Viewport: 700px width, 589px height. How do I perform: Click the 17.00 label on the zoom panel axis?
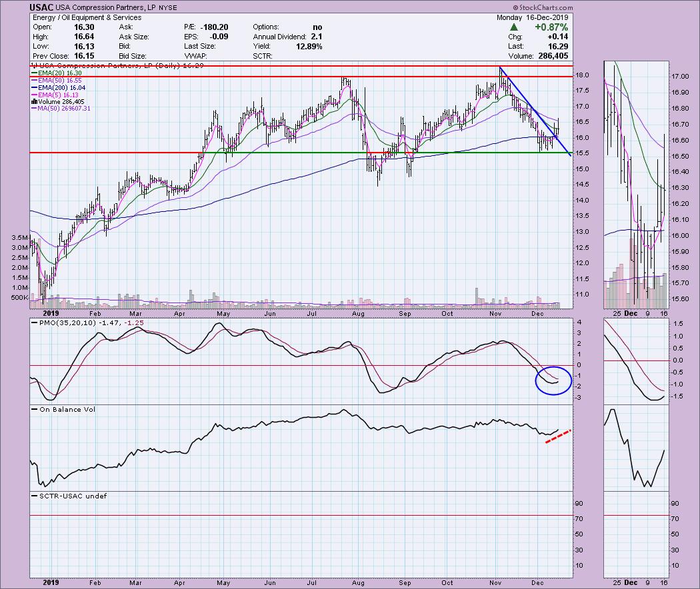(x=679, y=77)
